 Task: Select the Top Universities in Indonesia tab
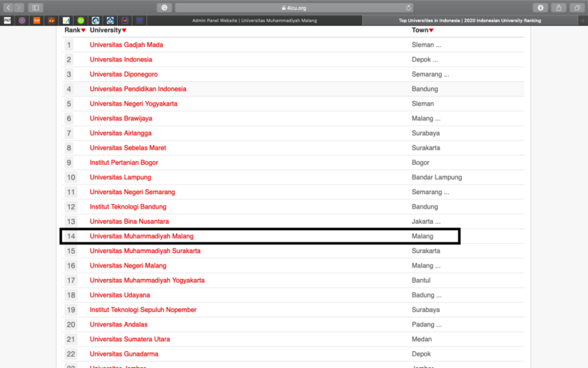[x=470, y=21]
